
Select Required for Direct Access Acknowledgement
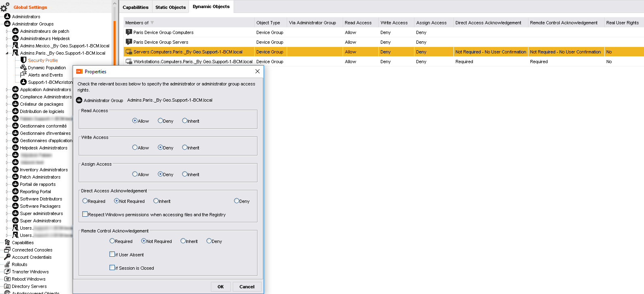point(85,201)
